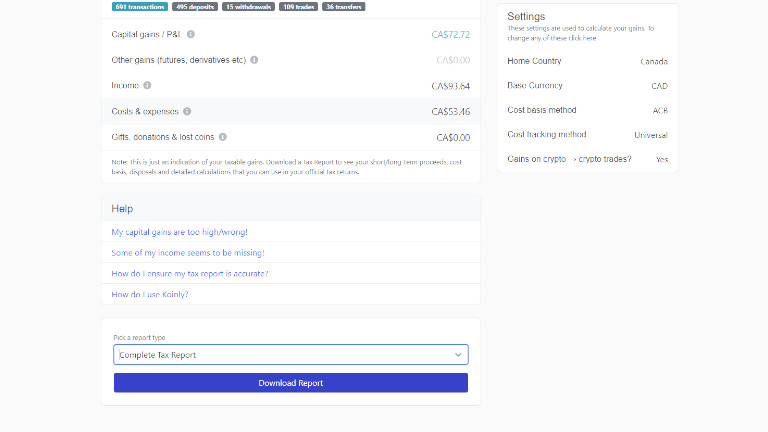Open 'How do I use Koinly?' help link
Viewport: 768px width, 432px height.
tap(150, 295)
